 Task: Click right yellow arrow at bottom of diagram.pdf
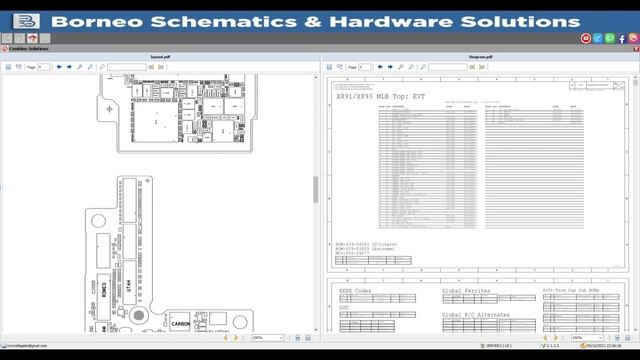(556, 338)
